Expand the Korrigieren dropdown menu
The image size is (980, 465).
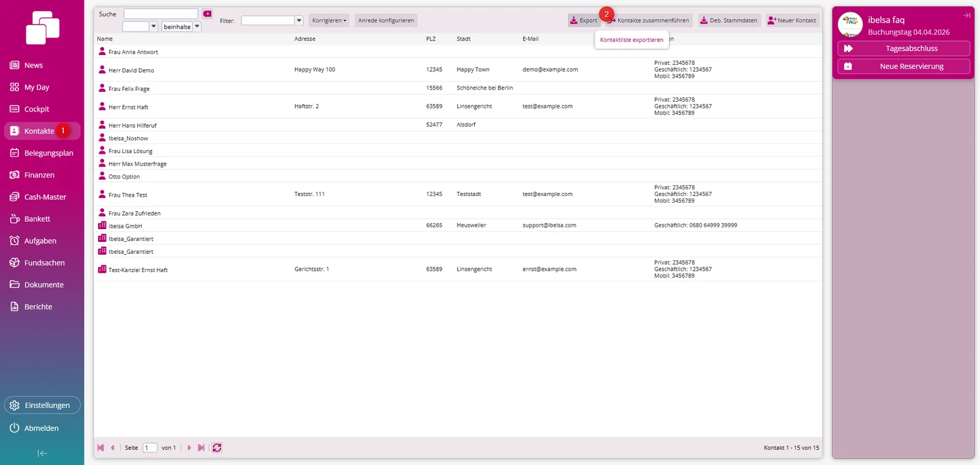point(329,20)
